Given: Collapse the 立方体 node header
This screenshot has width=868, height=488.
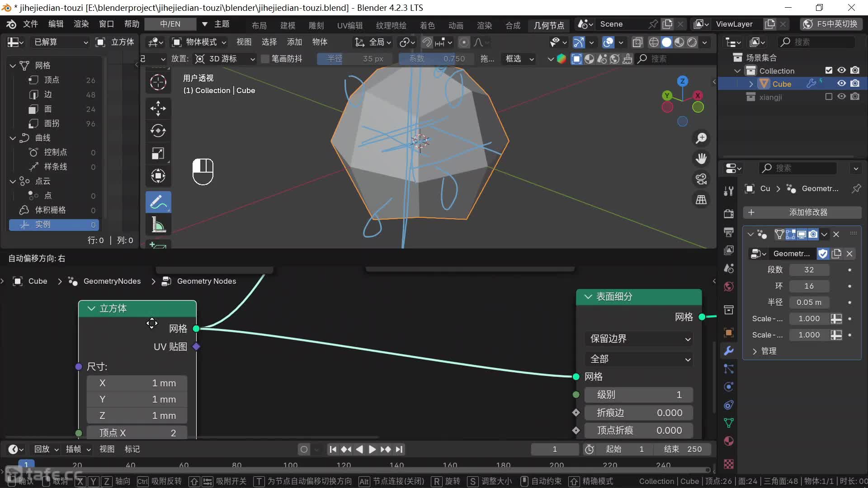Looking at the screenshot, I should click(x=91, y=309).
